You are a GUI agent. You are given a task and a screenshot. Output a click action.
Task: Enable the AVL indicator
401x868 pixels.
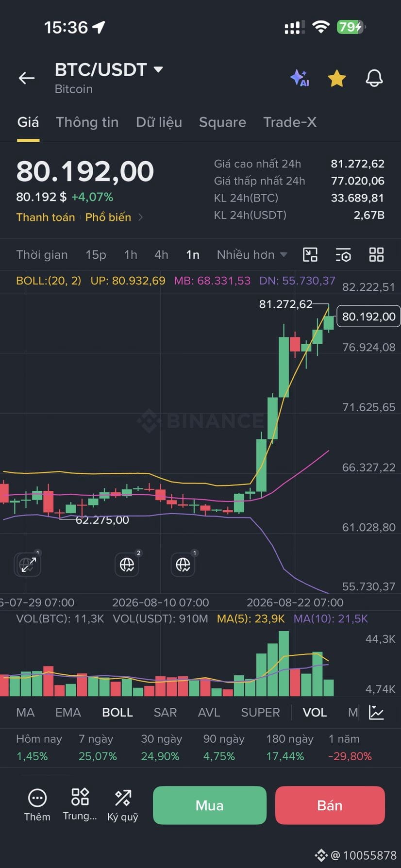pos(209,712)
